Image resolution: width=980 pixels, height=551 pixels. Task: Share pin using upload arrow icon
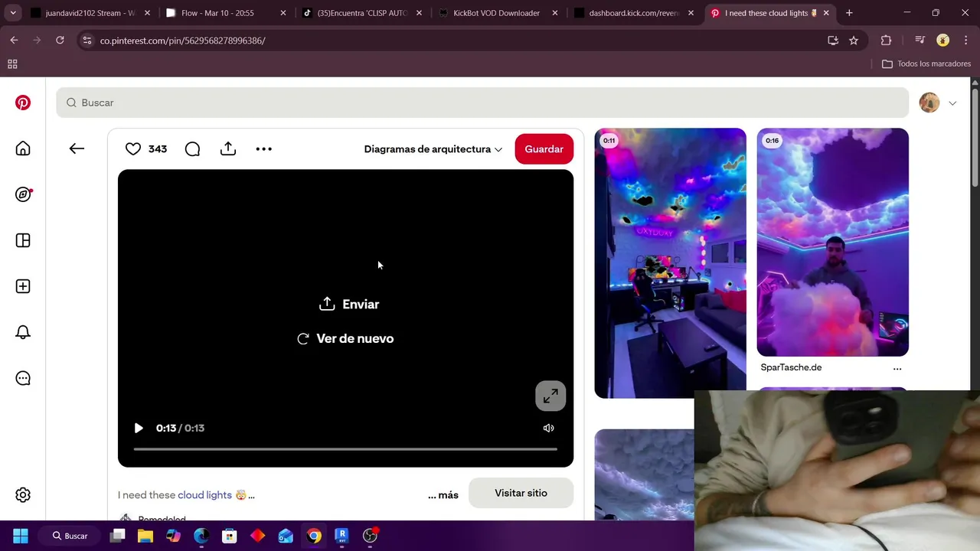(228, 149)
